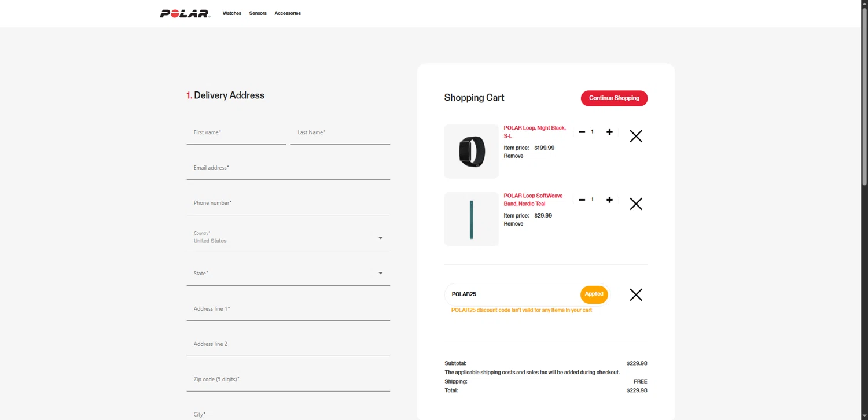868x420 pixels.
Task: Click the FREE shipping value
Action: coord(641,382)
